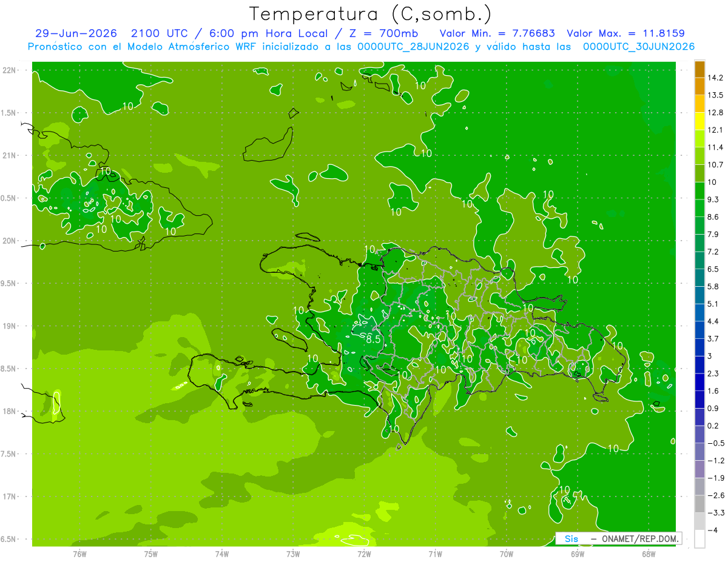Click the '69W' longitude axis label
728x562 pixels.
[x=577, y=554]
